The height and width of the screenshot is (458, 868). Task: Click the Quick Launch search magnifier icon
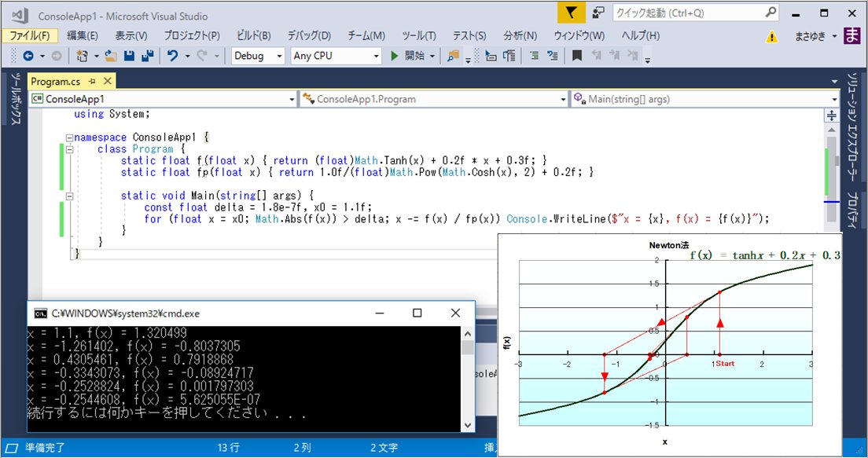tap(771, 12)
